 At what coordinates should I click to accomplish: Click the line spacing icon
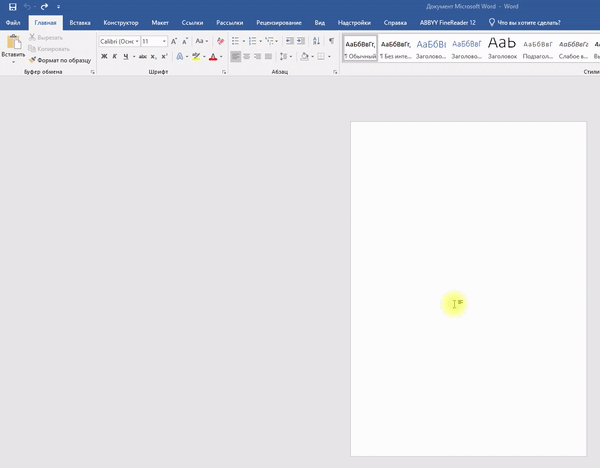[x=284, y=57]
